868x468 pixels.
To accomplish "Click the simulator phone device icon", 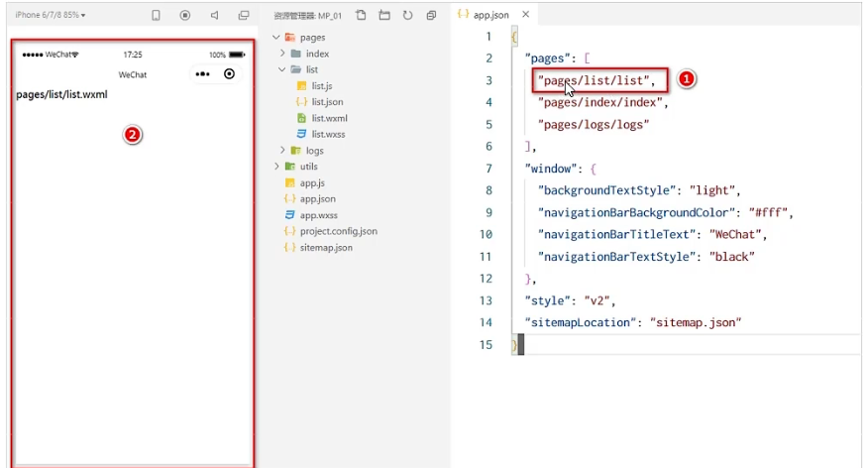I will click(x=156, y=16).
